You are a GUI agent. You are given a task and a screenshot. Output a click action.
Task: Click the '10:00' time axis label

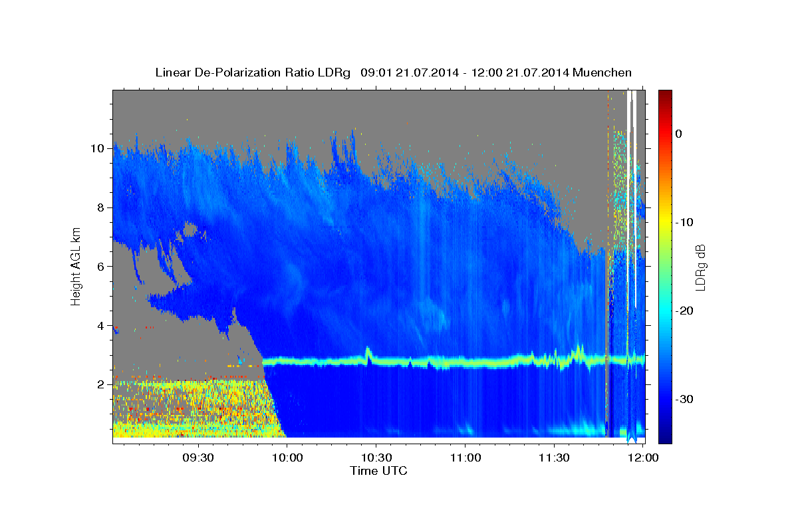(287, 458)
